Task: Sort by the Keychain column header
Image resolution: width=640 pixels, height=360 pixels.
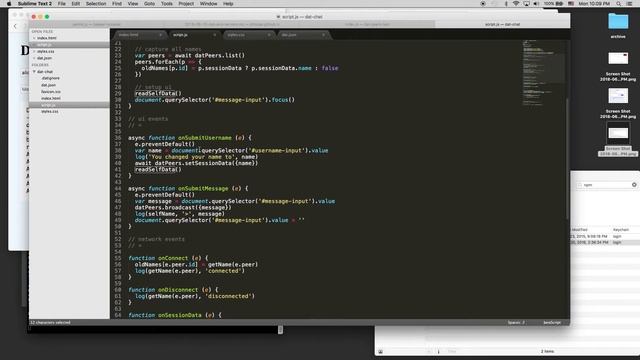Action: 620,230
